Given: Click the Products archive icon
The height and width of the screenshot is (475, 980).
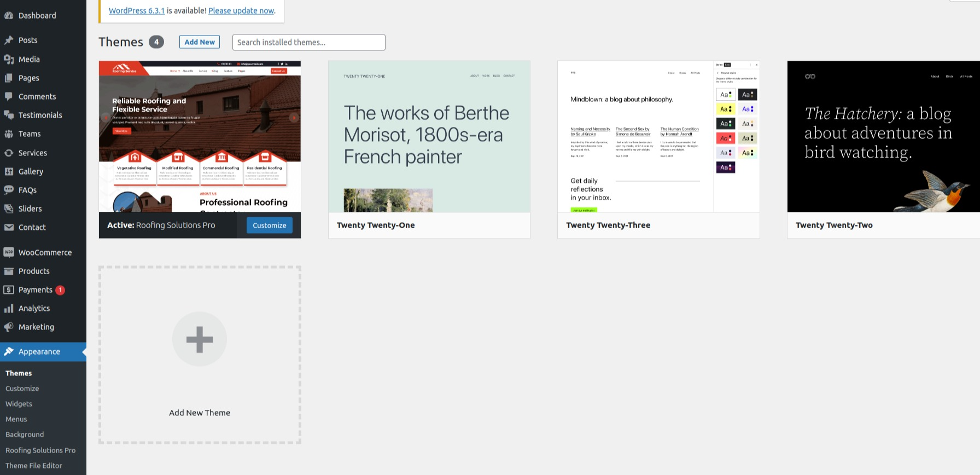Looking at the screenshot, I should [9, 271].
